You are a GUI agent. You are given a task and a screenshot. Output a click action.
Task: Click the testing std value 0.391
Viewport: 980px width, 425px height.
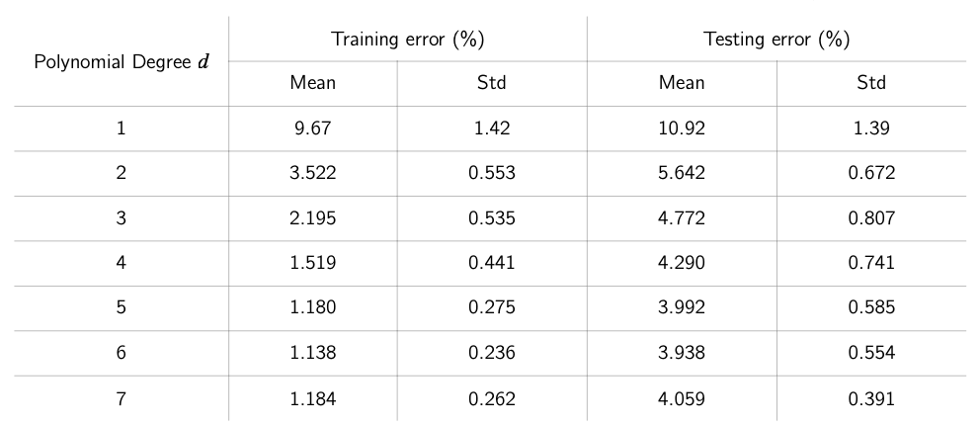coord(871,398)
